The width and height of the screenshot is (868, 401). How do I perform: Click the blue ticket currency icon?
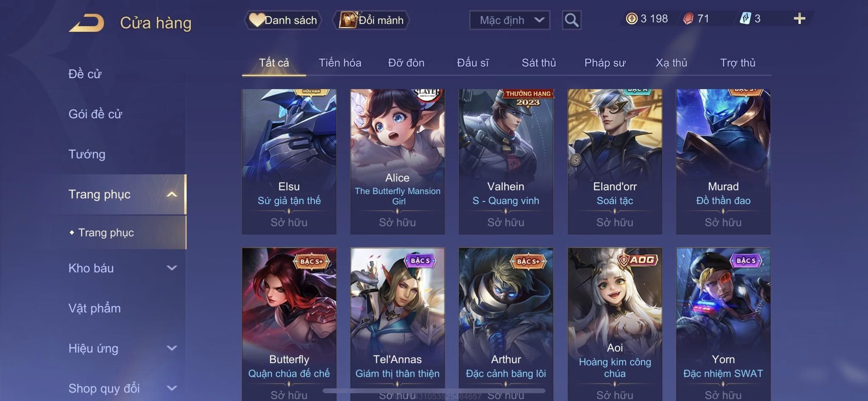(745, 19)
